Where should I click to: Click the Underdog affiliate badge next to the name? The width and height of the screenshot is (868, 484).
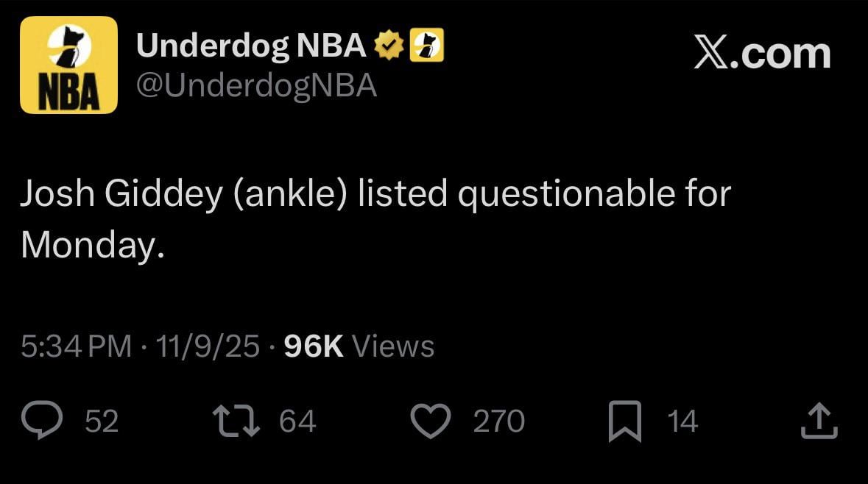[427, 44]
